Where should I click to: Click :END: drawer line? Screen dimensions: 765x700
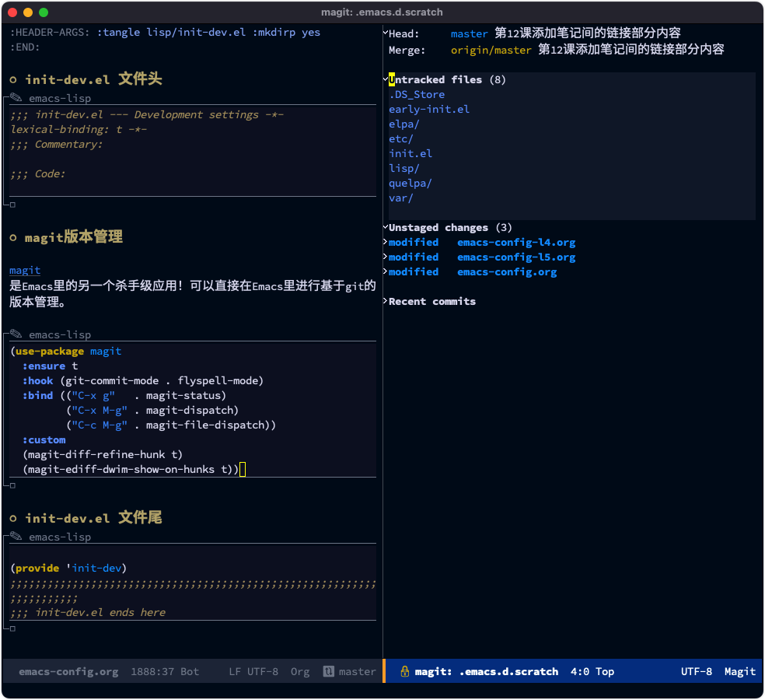(x=25, y=47)
